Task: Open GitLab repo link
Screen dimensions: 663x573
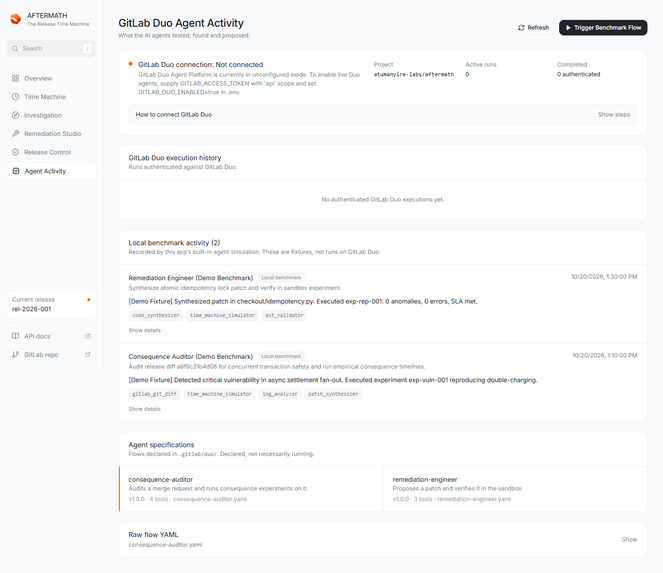Action: [51, 354]
